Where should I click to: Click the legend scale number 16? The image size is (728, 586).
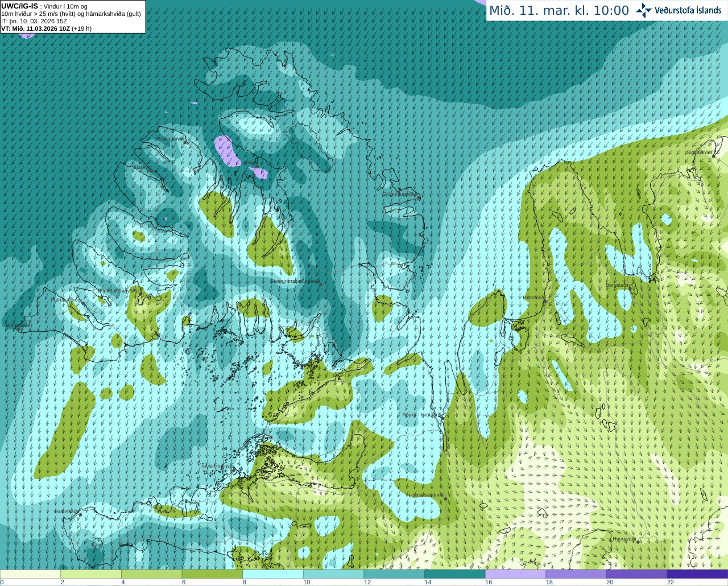pos(488,582)
